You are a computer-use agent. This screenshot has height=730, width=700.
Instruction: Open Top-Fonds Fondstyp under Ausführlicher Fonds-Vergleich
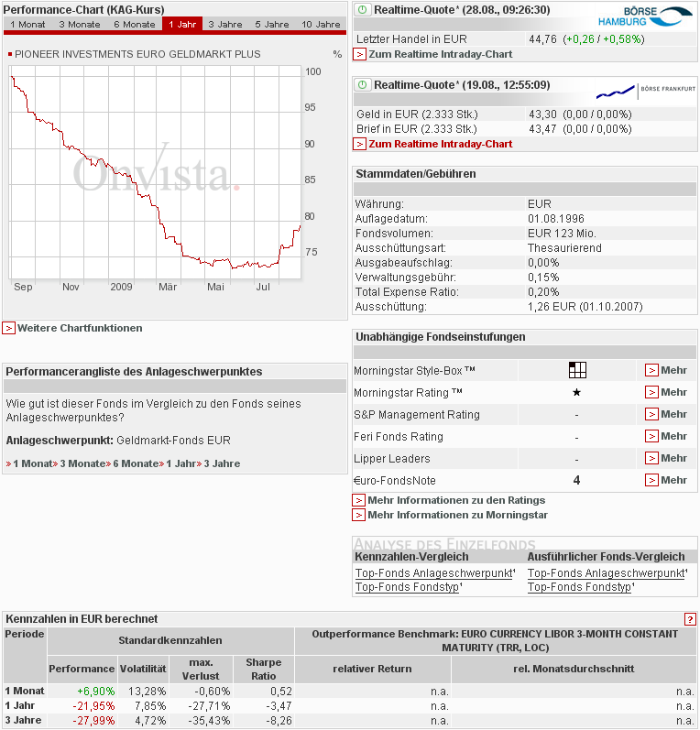581,586
